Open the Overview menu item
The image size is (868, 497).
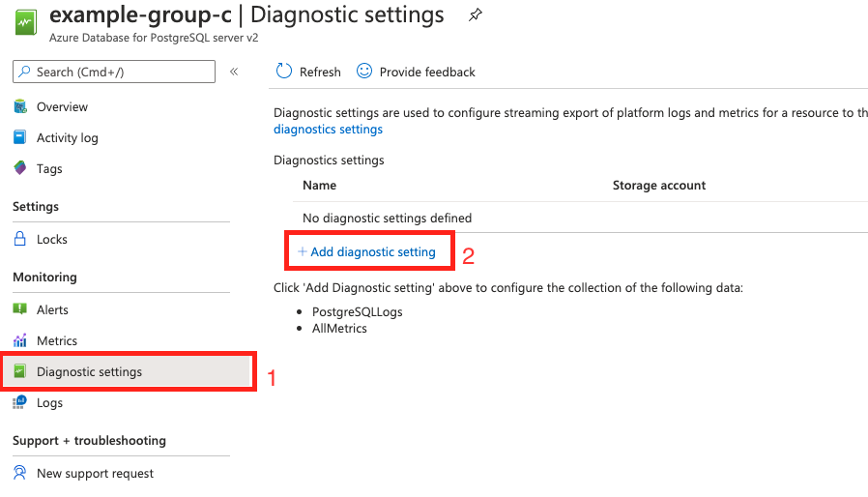62,106
